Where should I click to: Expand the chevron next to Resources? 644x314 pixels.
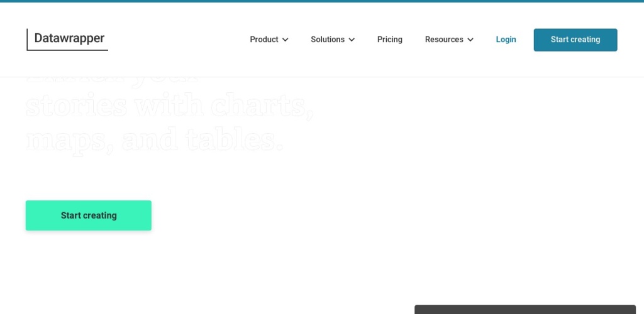[x=470, y=40]
